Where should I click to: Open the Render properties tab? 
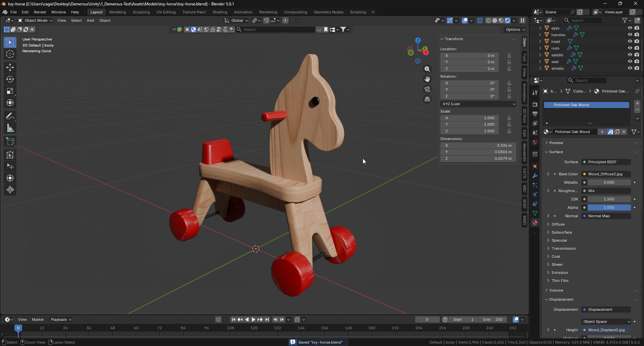point(535,105)
